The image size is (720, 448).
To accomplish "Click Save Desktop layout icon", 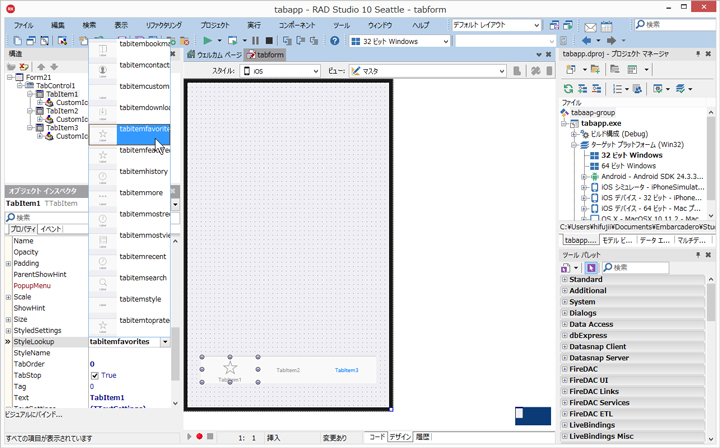I will [x=555, y=25].
